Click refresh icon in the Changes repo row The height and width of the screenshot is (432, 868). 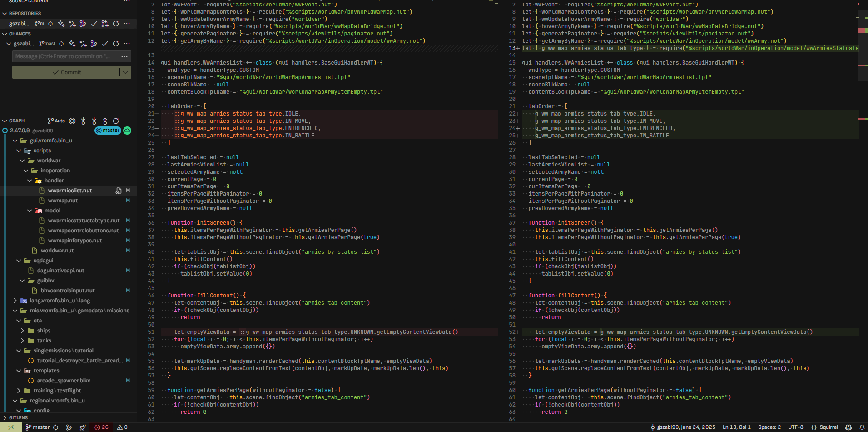[x=116, y=44]
